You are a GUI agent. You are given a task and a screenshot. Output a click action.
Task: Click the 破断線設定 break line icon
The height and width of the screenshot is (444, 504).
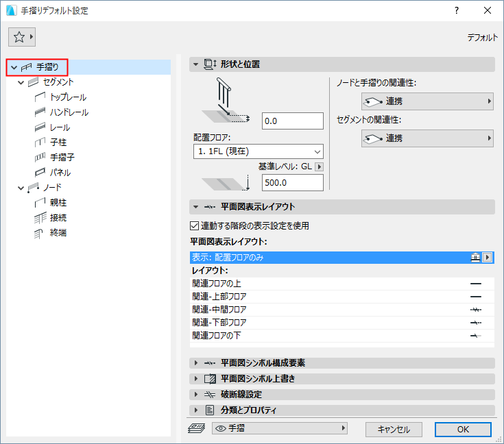(x=210, y=395)
